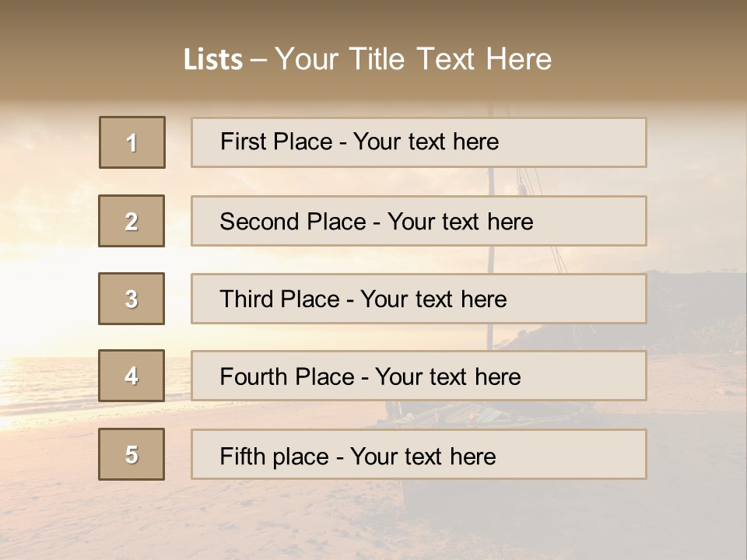Click the number 1 box

(x=132, y=142)
